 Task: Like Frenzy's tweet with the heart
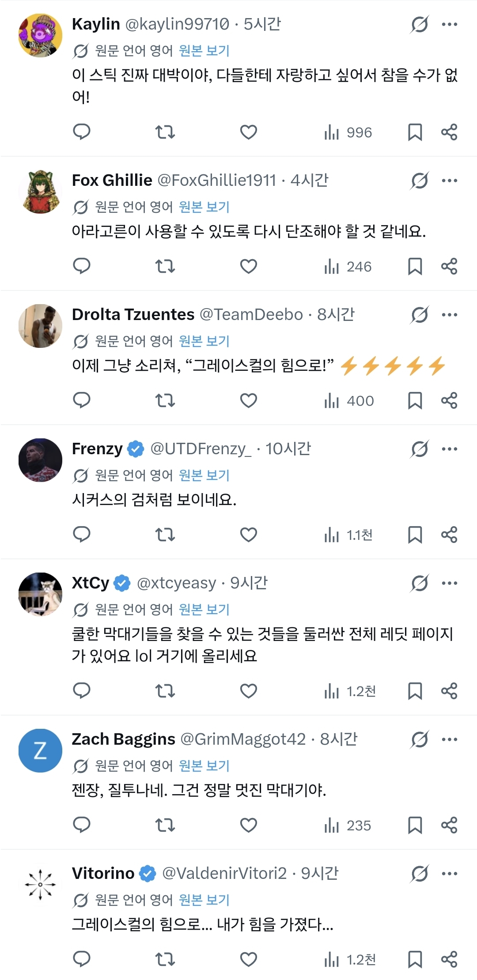click(x=249, y=535)
